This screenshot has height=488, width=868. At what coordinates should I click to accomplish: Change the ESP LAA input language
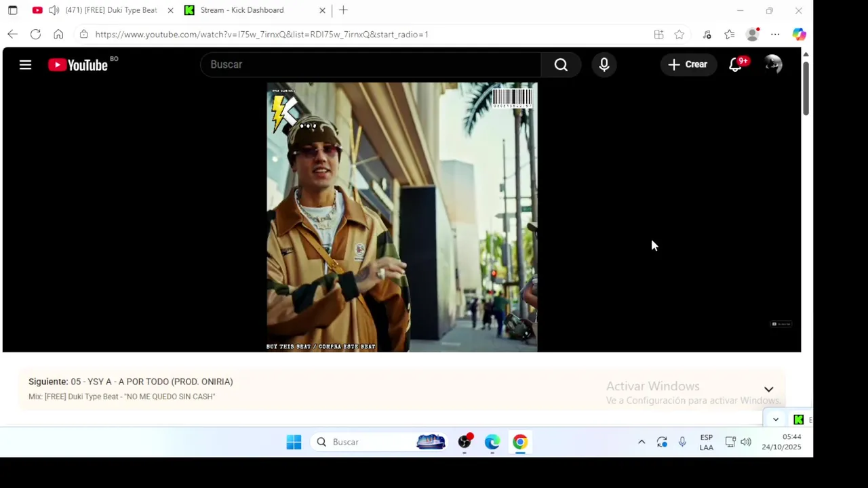707,442
